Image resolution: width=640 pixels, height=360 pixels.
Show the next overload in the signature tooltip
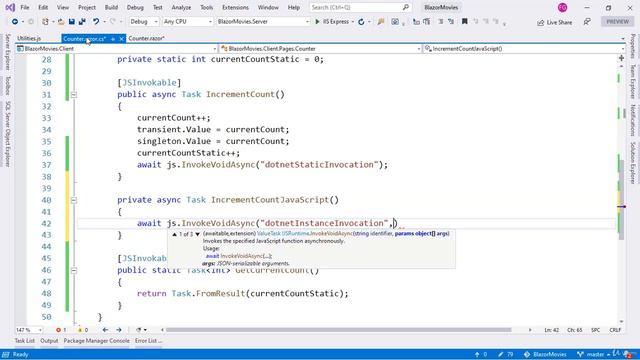pyautogui.click(x=198, y=234)
